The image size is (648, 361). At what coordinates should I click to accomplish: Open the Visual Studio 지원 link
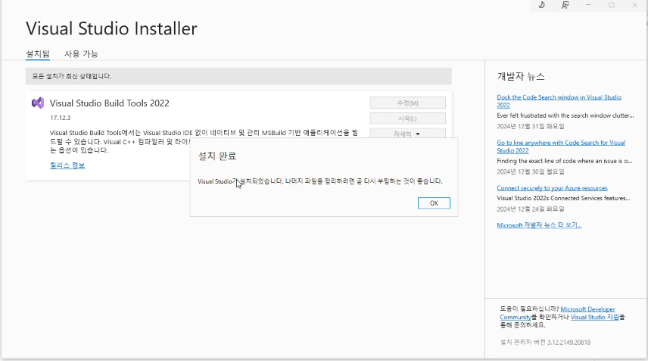coord(595,317)
